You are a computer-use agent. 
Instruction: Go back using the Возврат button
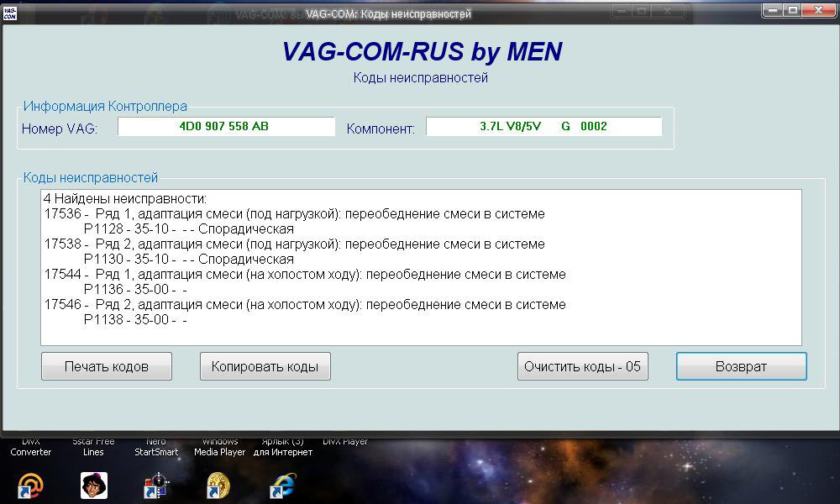coord(741,366)
